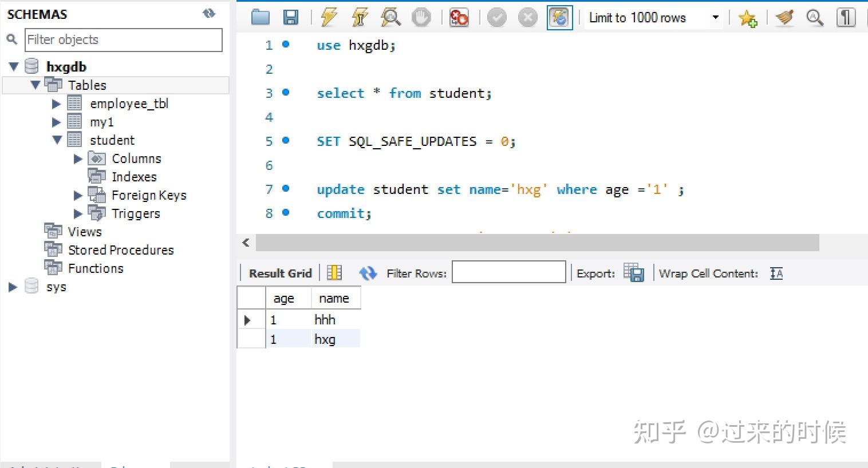This screenshot has width=868, height=468.
Task: Select the hxg name cell
Action: click(x=336, y=339)
